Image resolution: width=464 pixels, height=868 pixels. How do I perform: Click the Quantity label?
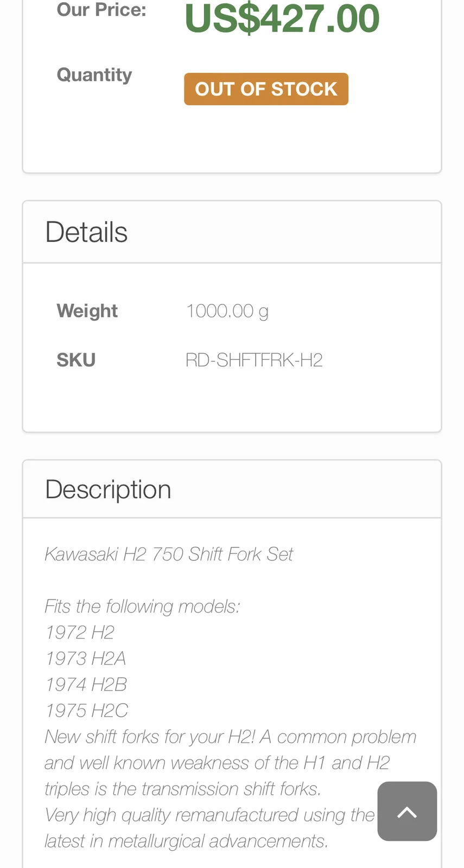click(x=94, y=75)
